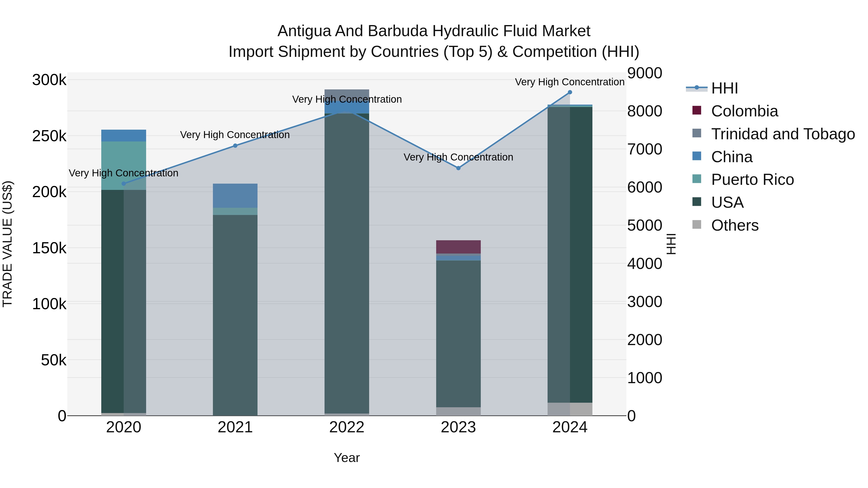Viewport: 868px width, 488px height.
Task: Toggle the China legend entry
Action: [722, 157]
